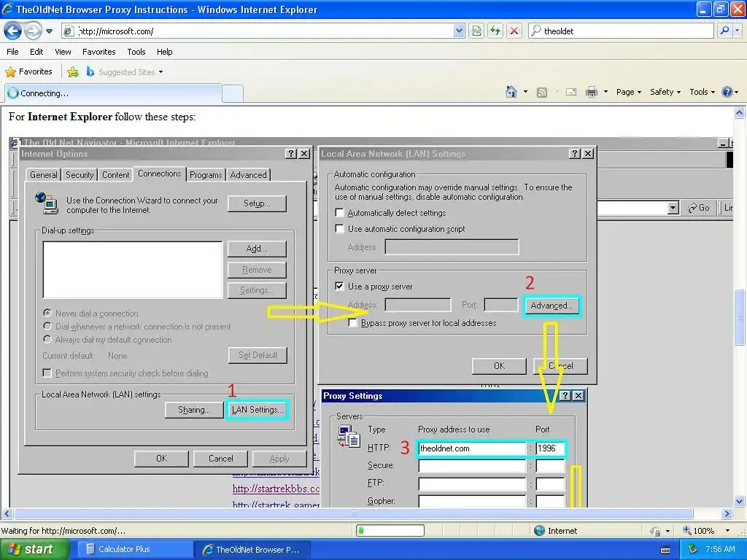
Task: Check Use automatic configuration script
Action: click(x=340, y=229)
